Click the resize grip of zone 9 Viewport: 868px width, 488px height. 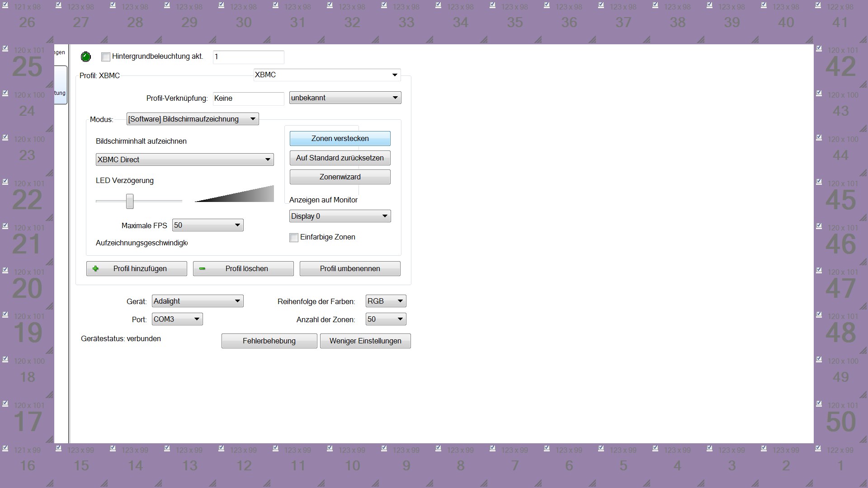click(429, 483)
